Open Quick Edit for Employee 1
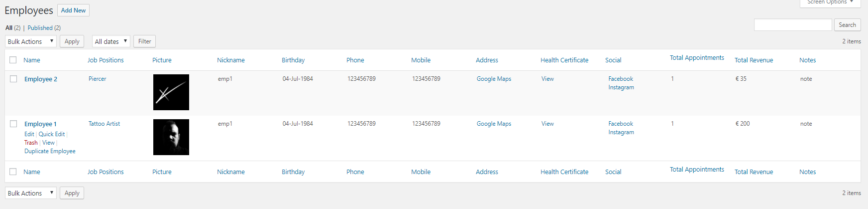 click(52, 134)
